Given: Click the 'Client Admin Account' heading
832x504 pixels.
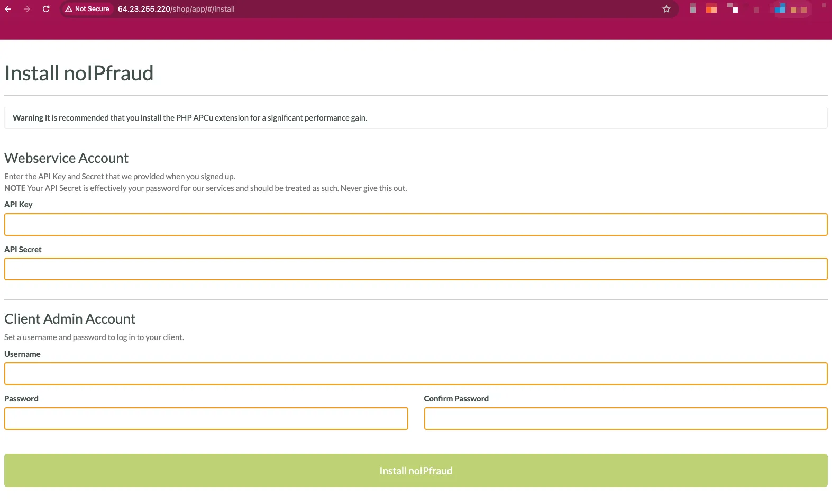Looking at the screenshot, I should (70, 319).
